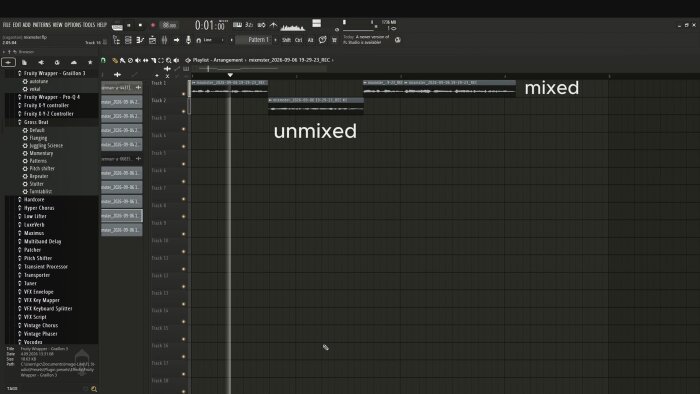
Task: Collapse Fruity Wrapper - Grallion 3 tree item
Action: tap(54, 73)
